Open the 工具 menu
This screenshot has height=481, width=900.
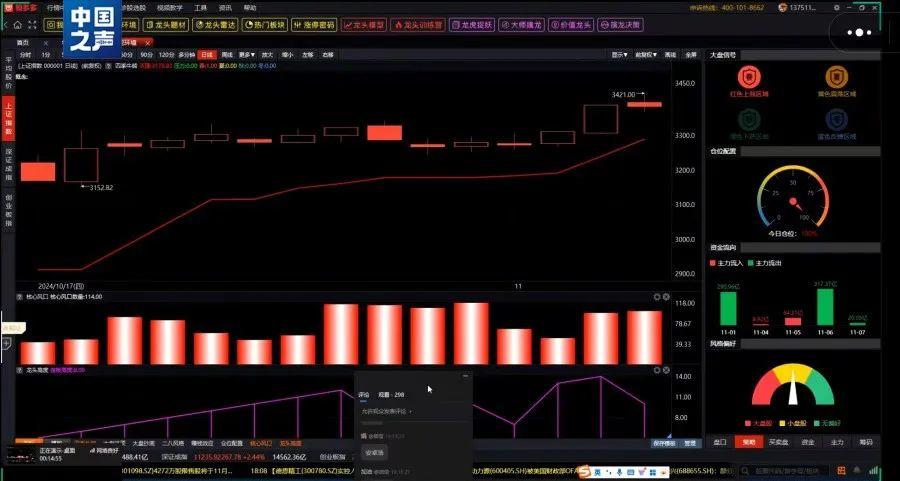point(201,7)
